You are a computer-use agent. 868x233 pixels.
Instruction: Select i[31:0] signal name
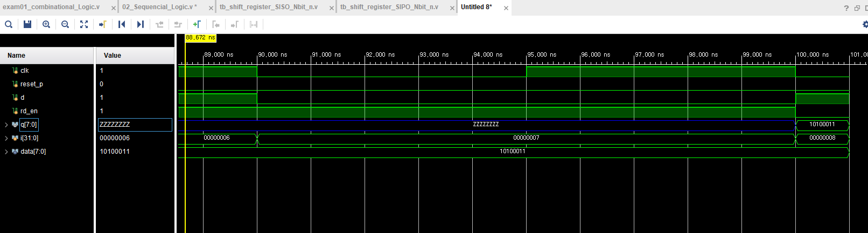coord(29,138)
